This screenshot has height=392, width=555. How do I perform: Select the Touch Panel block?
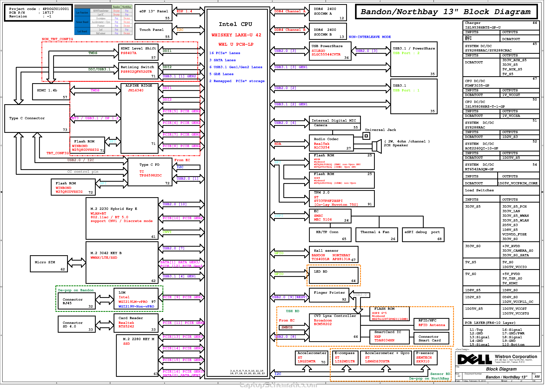click(153, 31)
